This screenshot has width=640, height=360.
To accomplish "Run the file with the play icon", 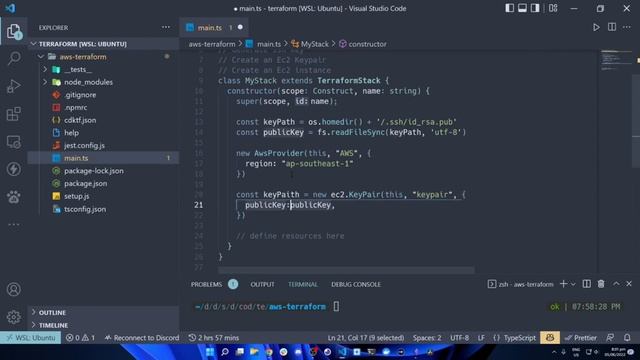I will point(596,27).
